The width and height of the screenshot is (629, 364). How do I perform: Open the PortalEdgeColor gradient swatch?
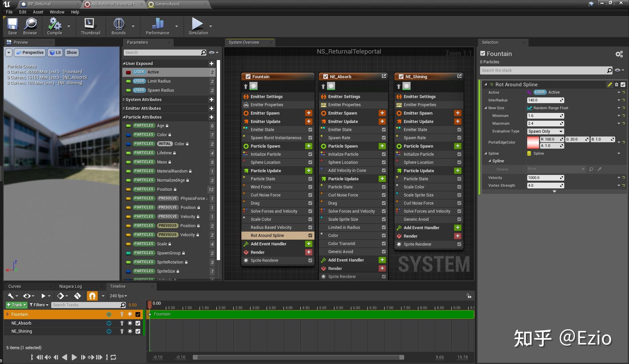(533, 142)
